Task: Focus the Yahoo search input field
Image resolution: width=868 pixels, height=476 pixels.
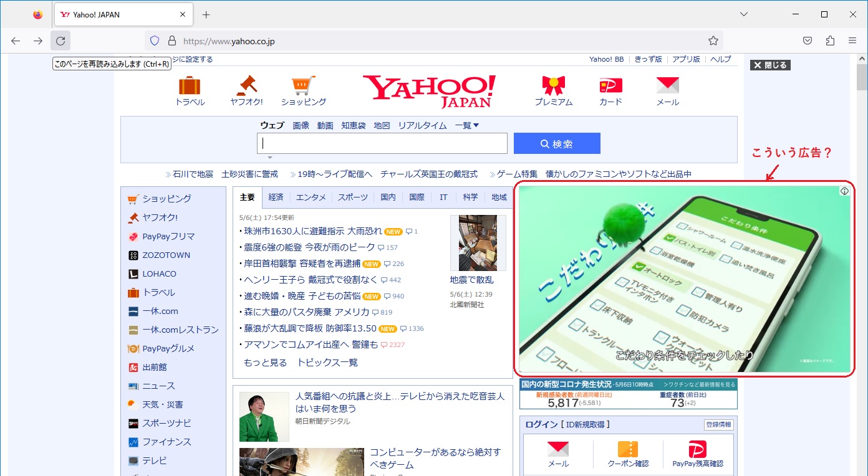Action: click(x=382, y=143)
